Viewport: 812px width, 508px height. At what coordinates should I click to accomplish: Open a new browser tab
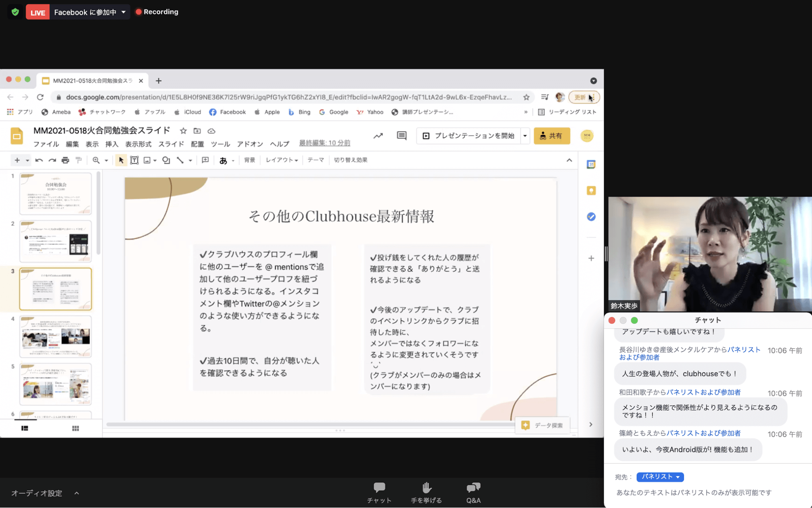pos(158,81)
